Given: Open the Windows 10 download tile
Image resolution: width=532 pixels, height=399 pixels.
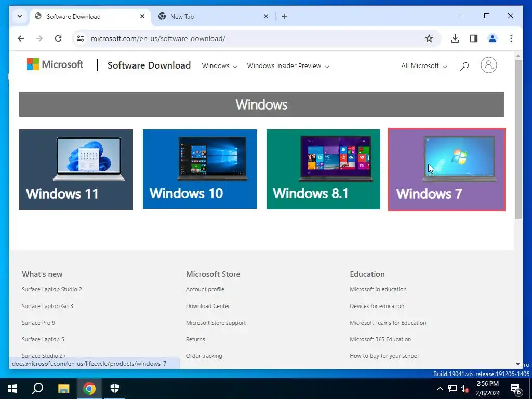Looking at the screenshot, I should coord(199,169).
